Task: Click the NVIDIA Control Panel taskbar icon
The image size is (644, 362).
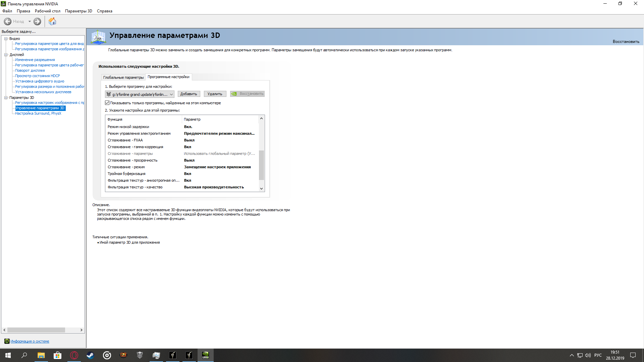Action: 205,355
